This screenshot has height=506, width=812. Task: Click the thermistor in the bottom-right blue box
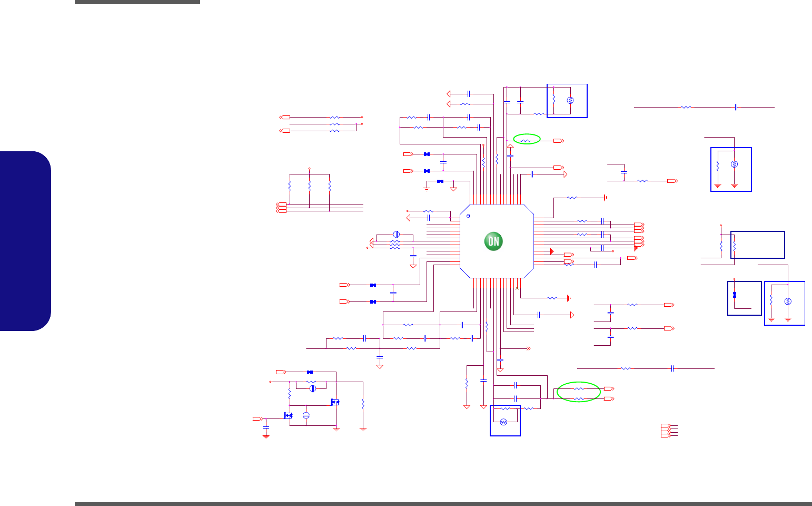(x=788, y=301)
